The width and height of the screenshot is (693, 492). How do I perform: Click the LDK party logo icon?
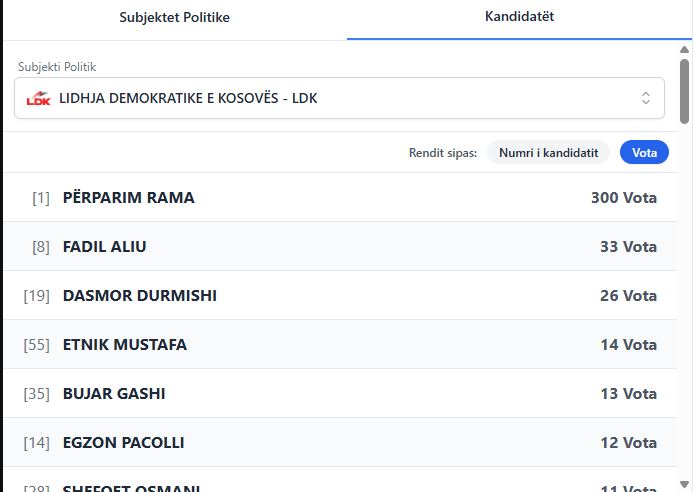[x=39, y=98]
